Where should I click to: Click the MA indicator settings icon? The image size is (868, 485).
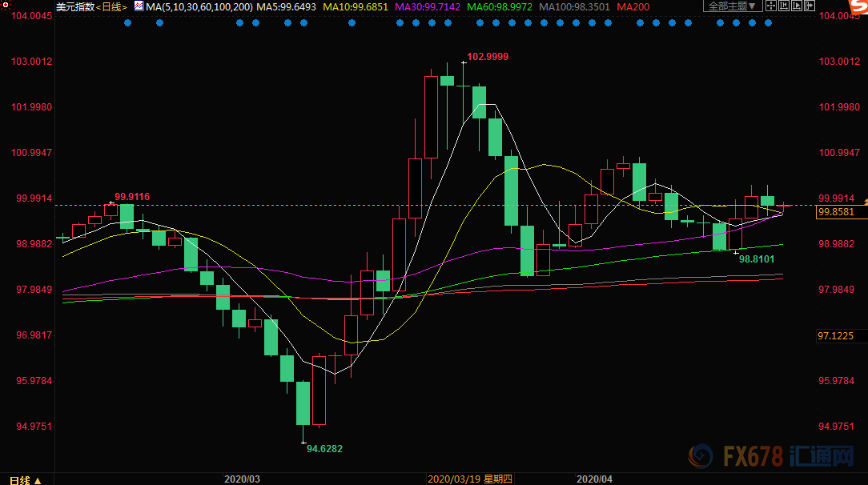pos(139,6)
